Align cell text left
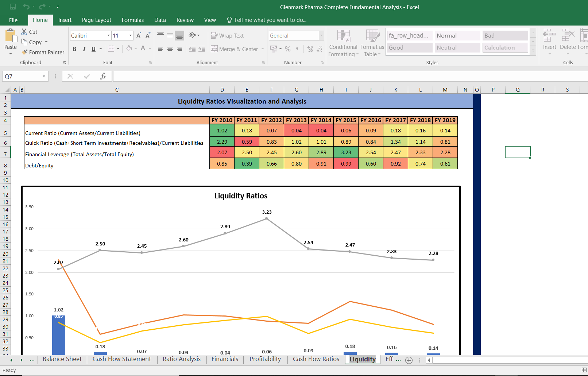Image resolution: width=588 pixels, height=376 pixels. tap(160, 49)
